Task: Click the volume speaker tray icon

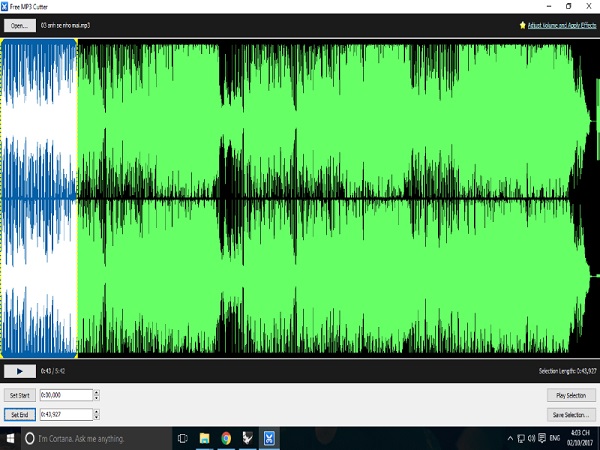Action: tap(532, 439)
